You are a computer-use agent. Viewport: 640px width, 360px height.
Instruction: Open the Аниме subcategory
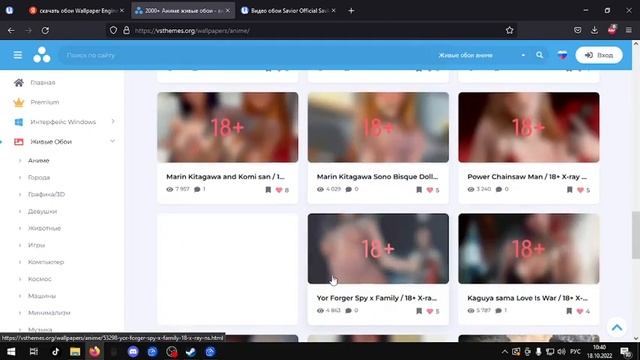coord(38,160)
